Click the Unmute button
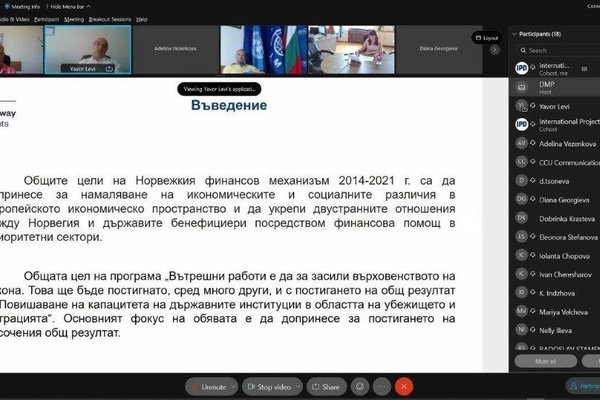Image resolution: width=600 pixels, height=400 pixels. click(209, 387)
